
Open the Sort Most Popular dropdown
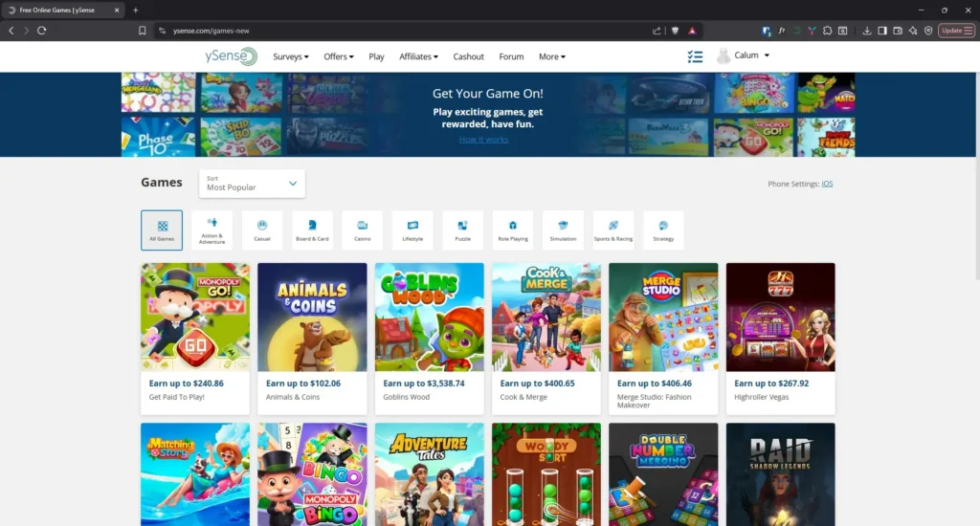click(x=253, y=184)
